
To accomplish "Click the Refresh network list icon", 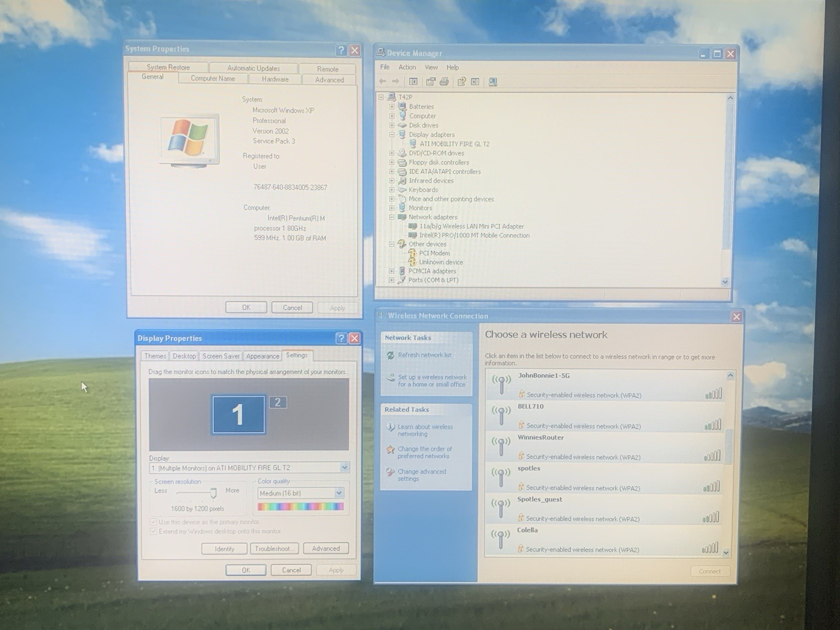I will coord(391,355).
